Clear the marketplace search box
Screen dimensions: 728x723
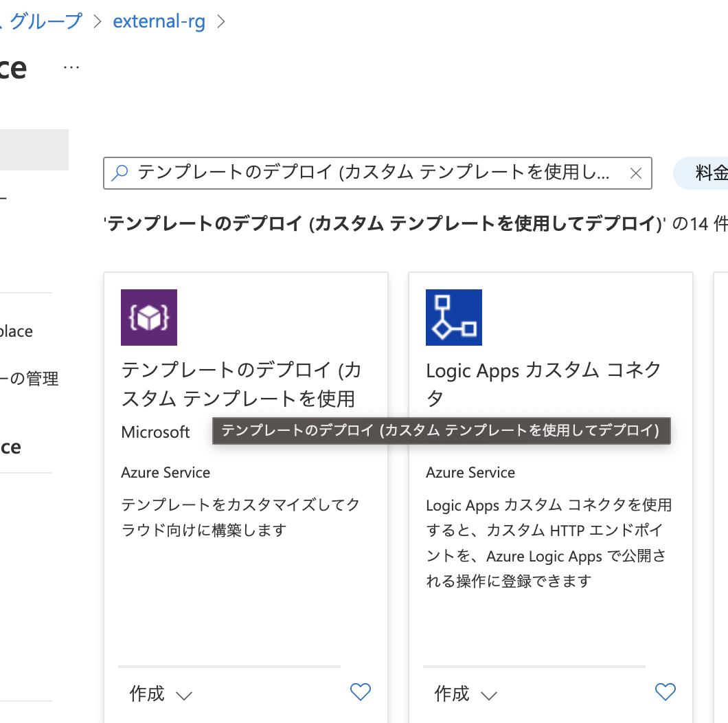point(635,173)
